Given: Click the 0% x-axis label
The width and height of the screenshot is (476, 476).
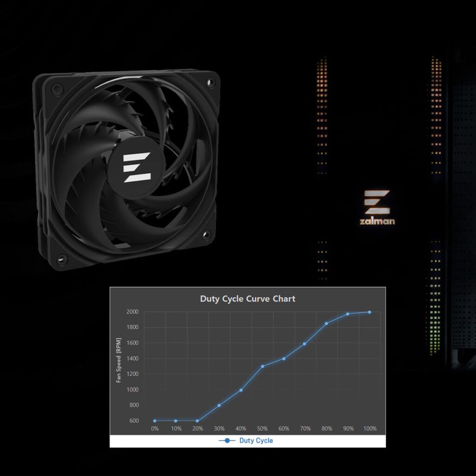Looking at the screenshot, I should coord(155,429).
